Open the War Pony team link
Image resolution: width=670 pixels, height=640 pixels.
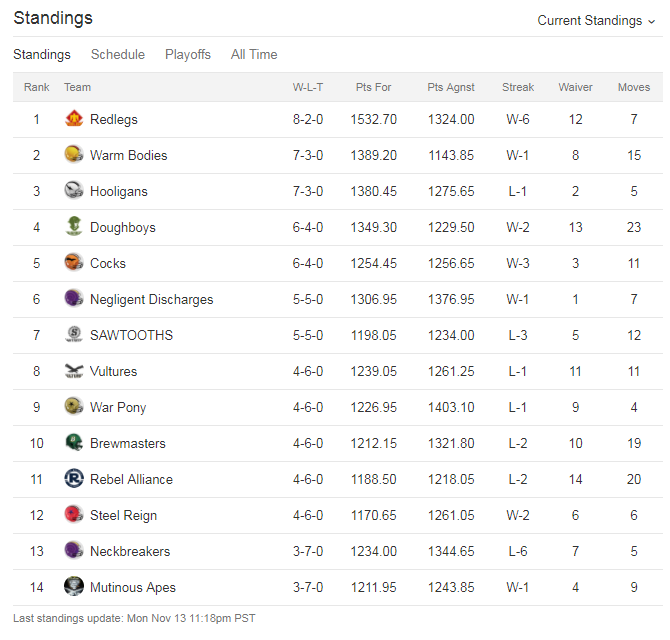coord(118,407)
